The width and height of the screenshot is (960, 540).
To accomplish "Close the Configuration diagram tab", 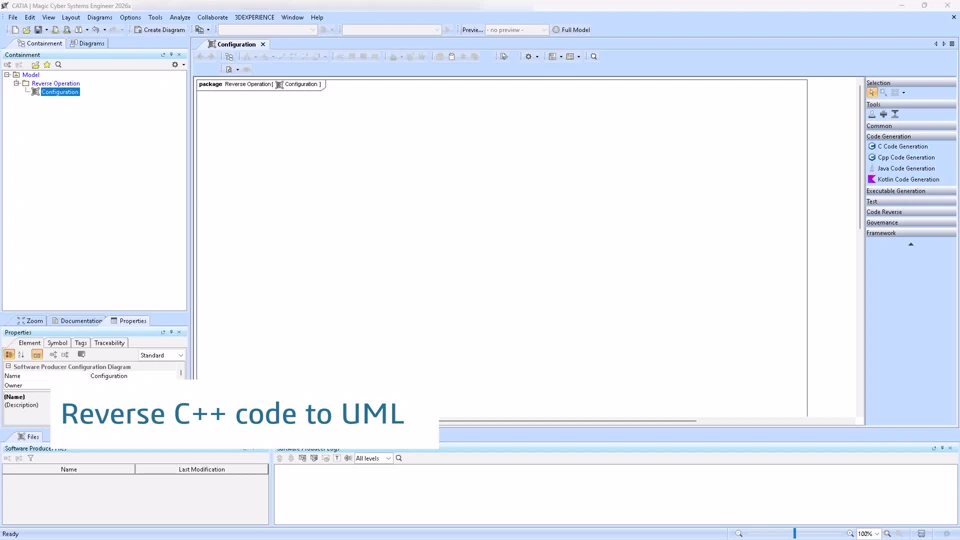I will [x=263, y=44].
